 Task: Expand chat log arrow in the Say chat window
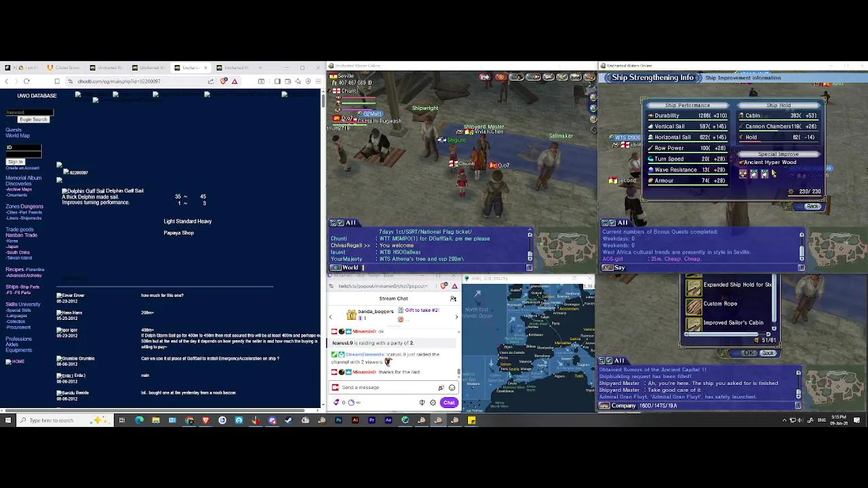[802, 268]
